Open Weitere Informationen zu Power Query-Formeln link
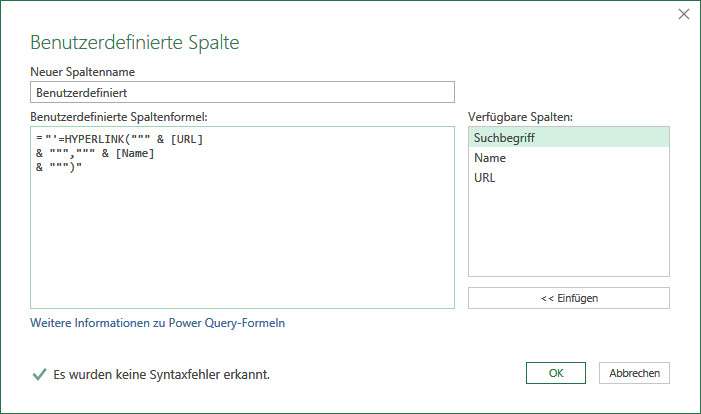Image resolution: width=701 pixels, height=414 pixels. pos(157,323)
